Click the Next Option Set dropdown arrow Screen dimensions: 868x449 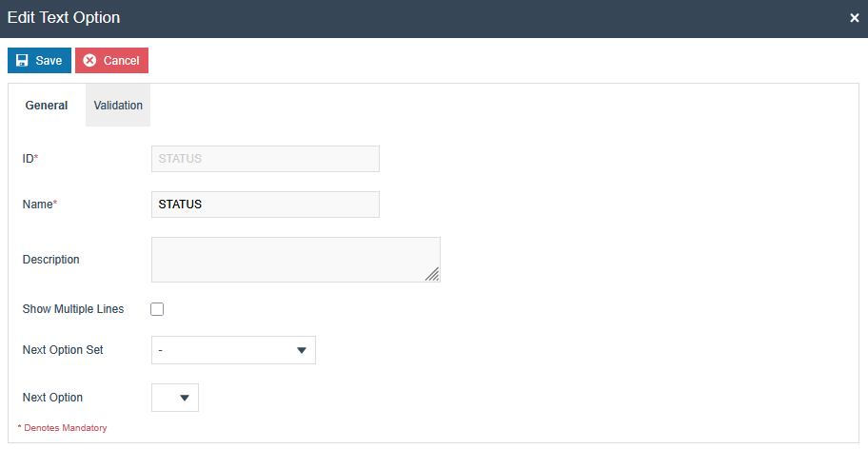click(302, 350)
